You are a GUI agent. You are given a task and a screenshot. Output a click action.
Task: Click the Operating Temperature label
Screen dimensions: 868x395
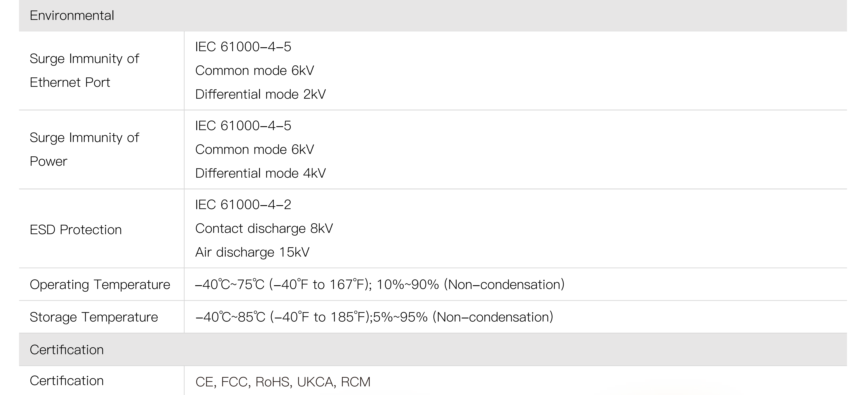(100, 285)
